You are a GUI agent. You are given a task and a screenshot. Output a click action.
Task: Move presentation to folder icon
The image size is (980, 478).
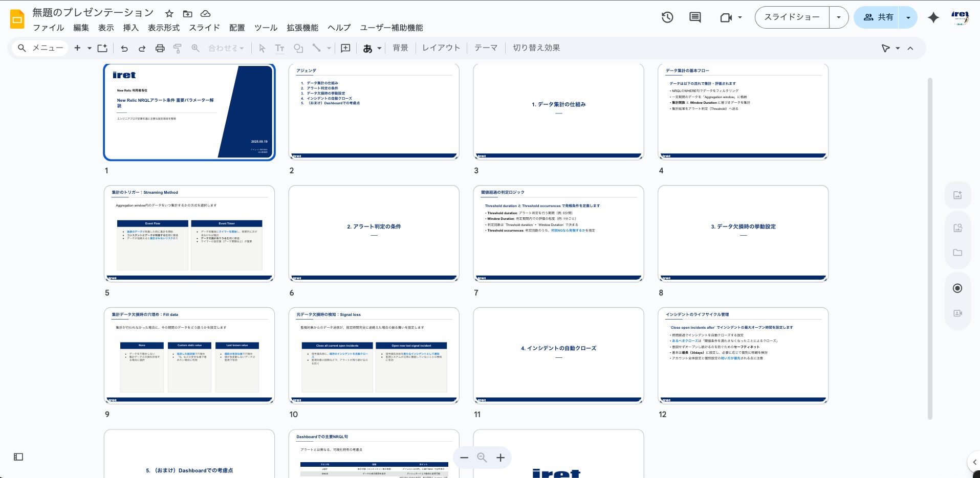click(x=188, y=14)
